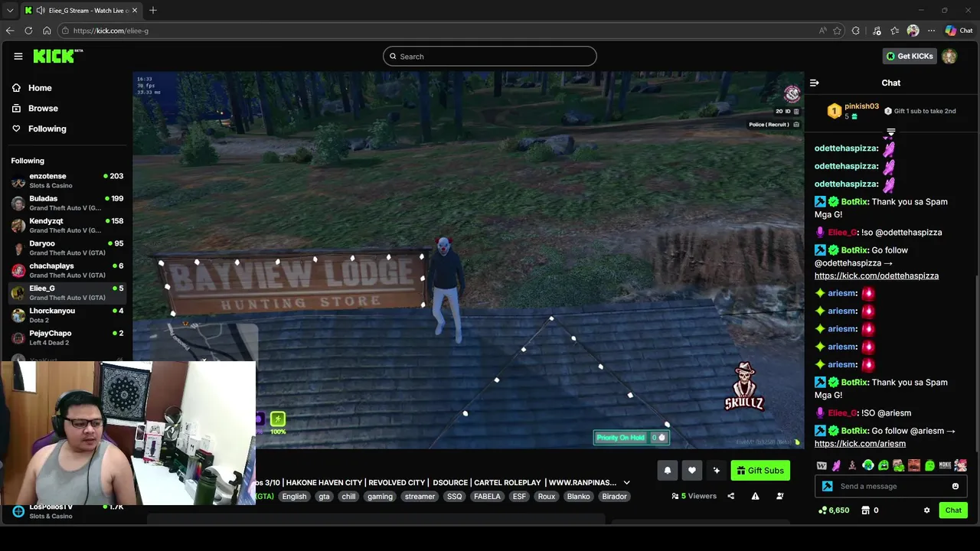980x551 pixels.
Task: Click the report warning triangle icon
Action: pos(755,496)
